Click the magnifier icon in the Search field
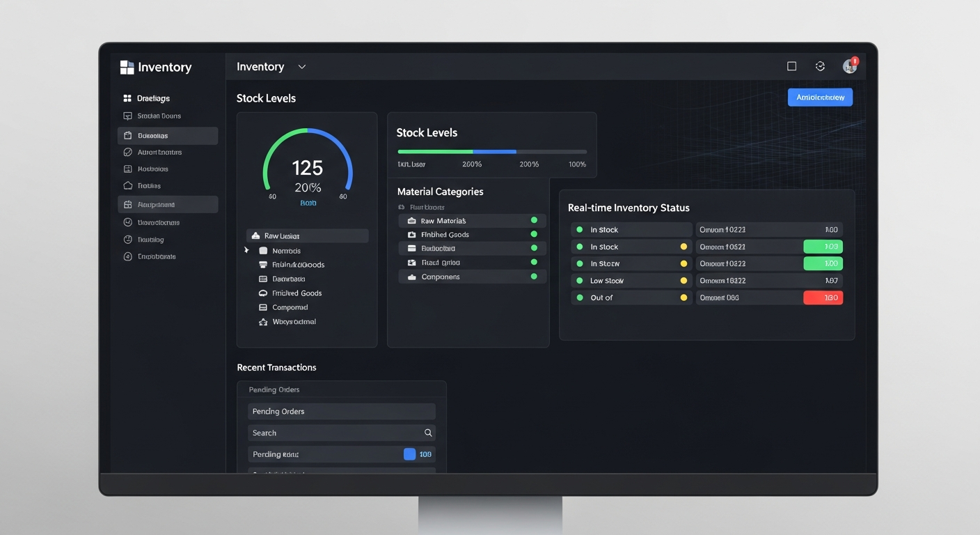Image resolution: width=980 pixels, height=535 pixels. [428, 433]
